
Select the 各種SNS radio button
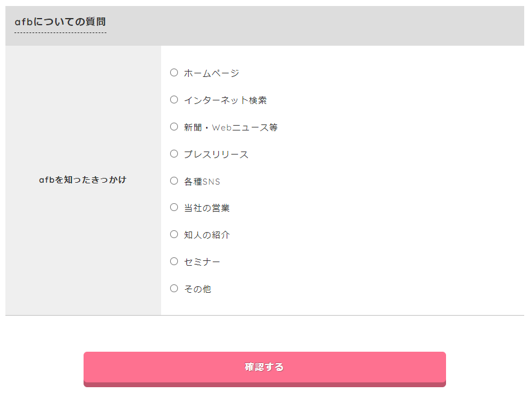(174, 180)
